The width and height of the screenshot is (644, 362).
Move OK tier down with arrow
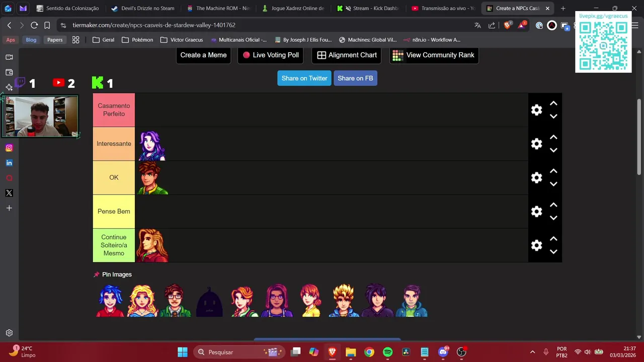click(x=553, y=184)
